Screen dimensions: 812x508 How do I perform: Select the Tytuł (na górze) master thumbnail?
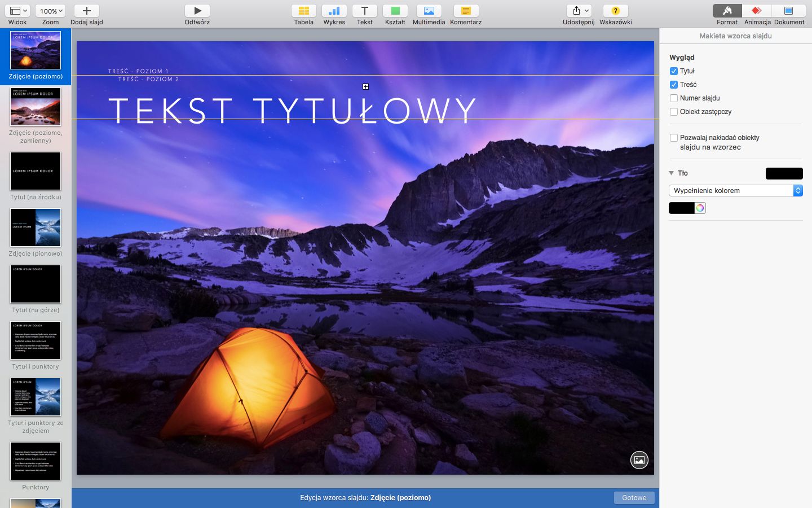click(36, 284)
